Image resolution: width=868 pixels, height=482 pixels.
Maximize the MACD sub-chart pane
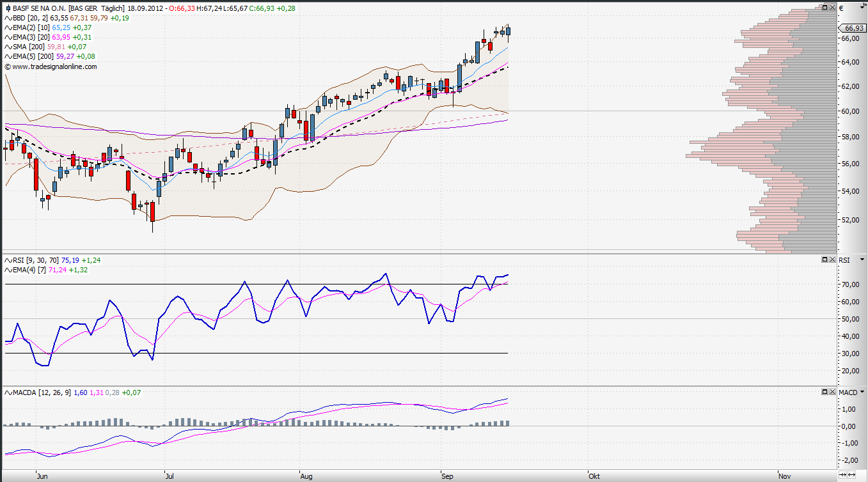pyautogui.click(x=825, y=391)
